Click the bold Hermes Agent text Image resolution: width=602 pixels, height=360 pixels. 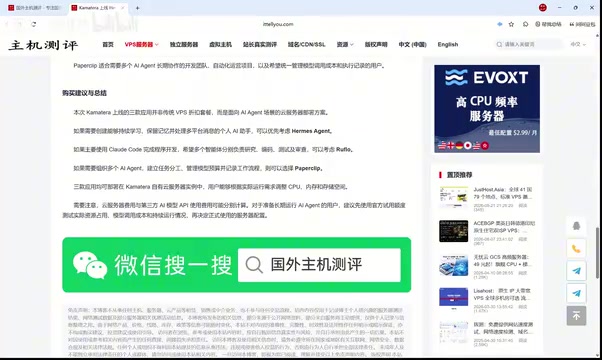312,131
